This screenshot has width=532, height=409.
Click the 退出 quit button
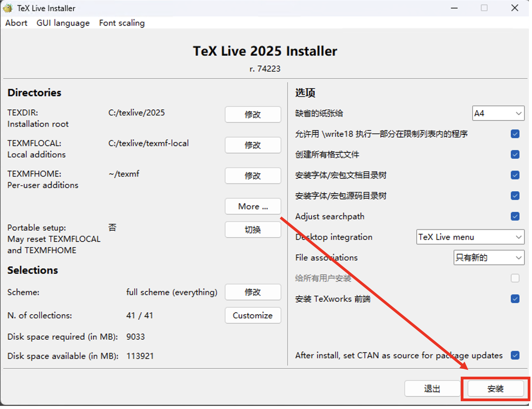[x=432, y=389]
